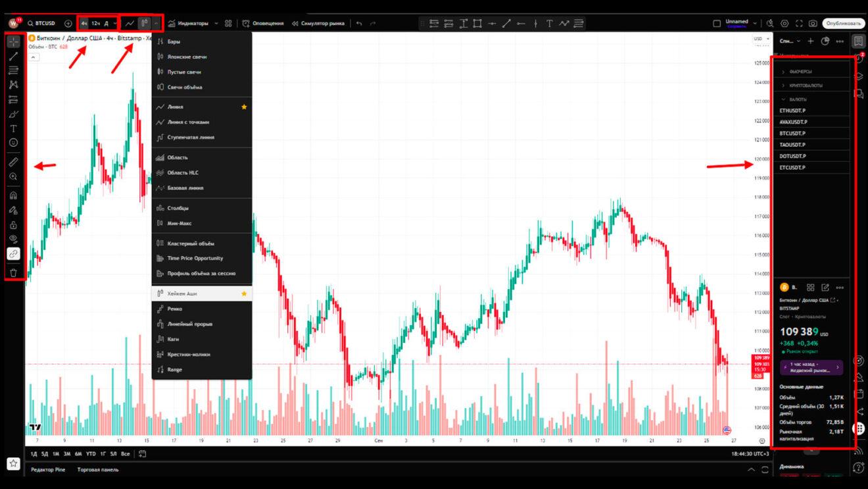Choose Японские свечи chart type
Screen dimensions: 868x489
click(187, 57)
